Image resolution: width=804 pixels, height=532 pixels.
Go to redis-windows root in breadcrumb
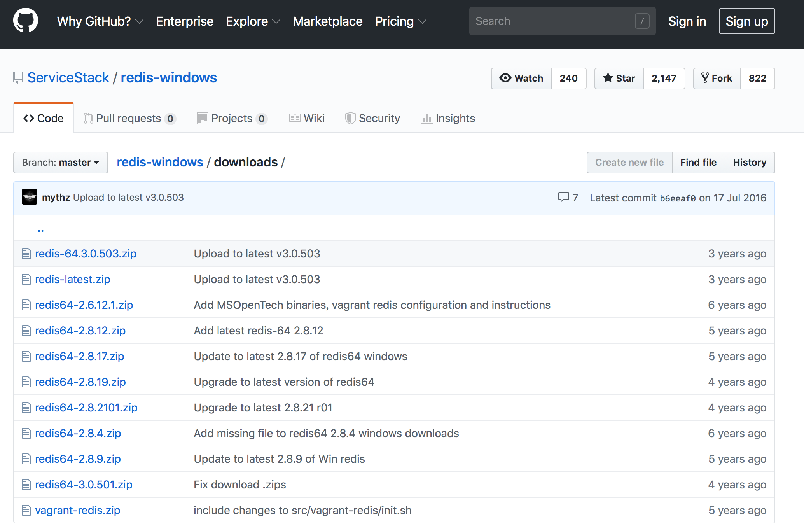pos(160,162)
